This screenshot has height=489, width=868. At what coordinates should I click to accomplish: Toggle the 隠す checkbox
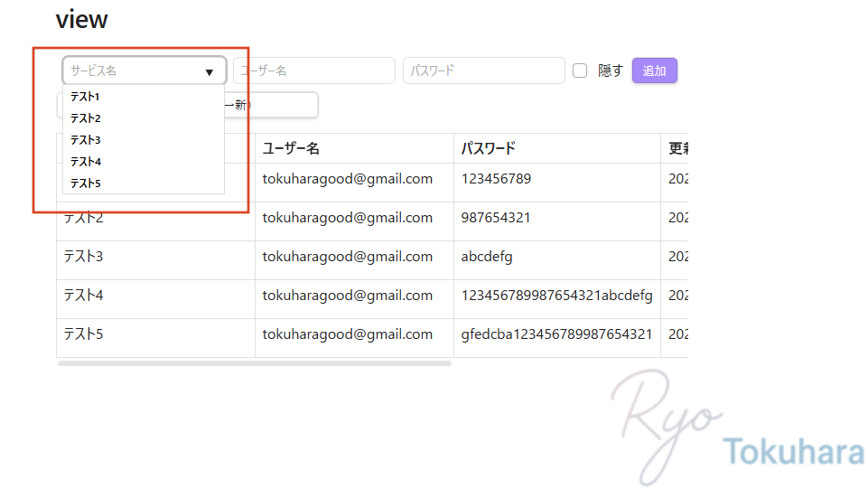tap(580, 71)
